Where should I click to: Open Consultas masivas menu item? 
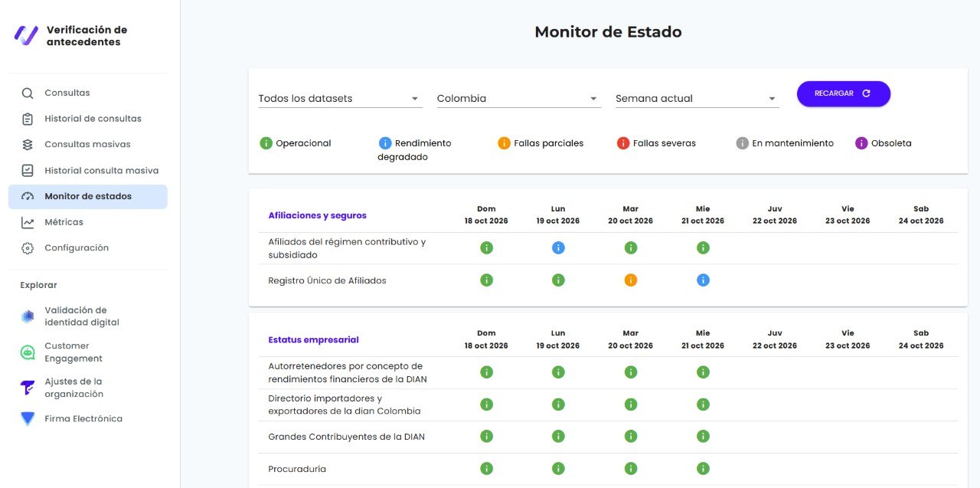pos(88,145)
